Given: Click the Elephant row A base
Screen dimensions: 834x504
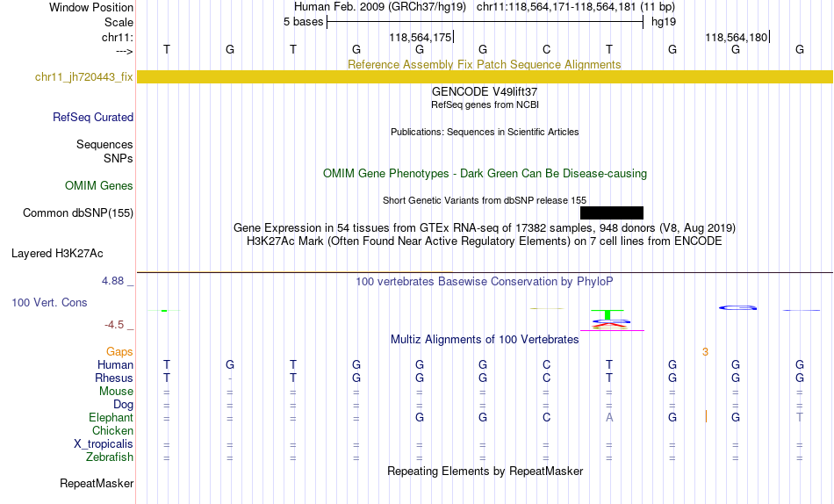Looking at the screenshot, I should coord(609,418).
